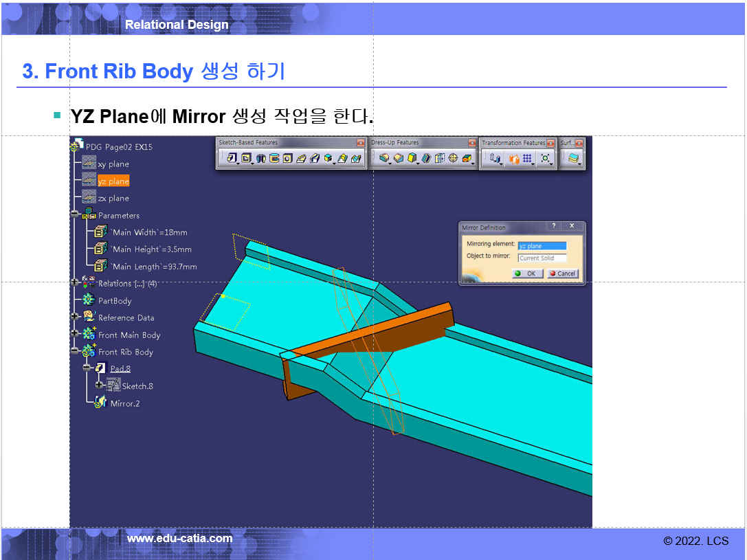This screenshot has width=747, height=560.
Task: Click the Edge Fillet icon in Dress-Up Features
Action: [384, 159]
